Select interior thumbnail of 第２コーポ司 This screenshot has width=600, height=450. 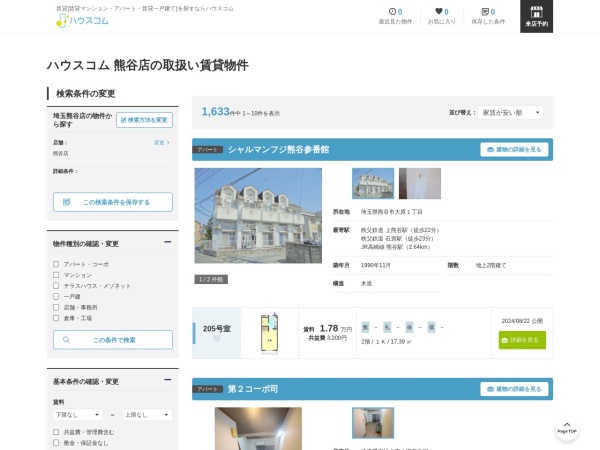pos(373,422)
